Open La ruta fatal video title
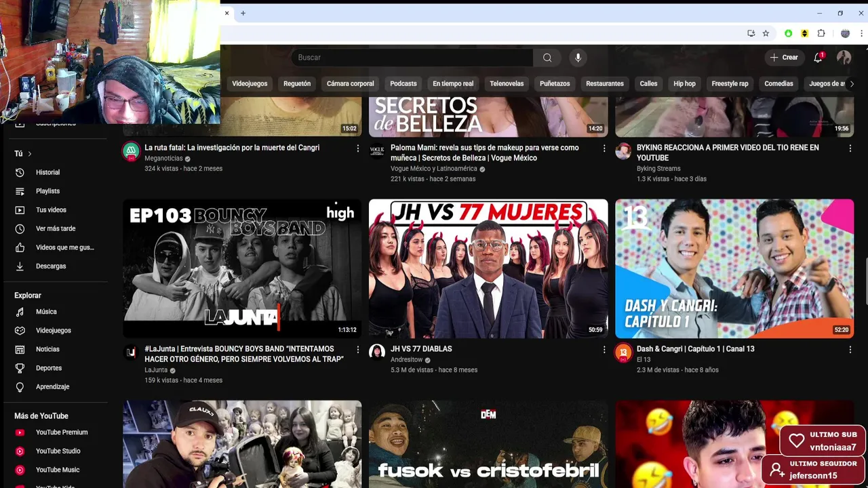The image size is (868, 488). (232, 148)
